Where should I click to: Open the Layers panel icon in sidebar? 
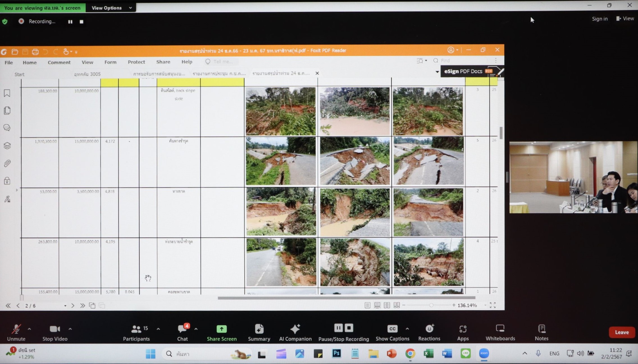pyautogui.click(x=7, y=145)
